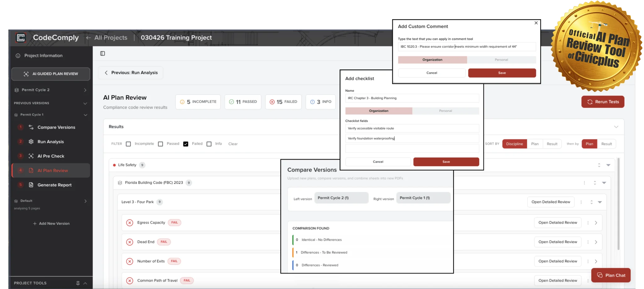The height and width of the screenshot is (289, 644).
Task: Sort by Plan in the sort-by group
Action: click(535, 144)
